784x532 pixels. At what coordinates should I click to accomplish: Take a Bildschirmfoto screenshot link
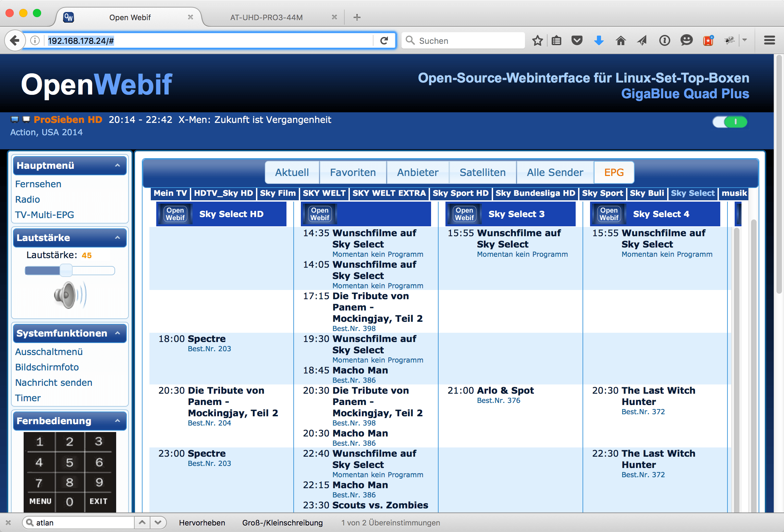click(47, 367)
